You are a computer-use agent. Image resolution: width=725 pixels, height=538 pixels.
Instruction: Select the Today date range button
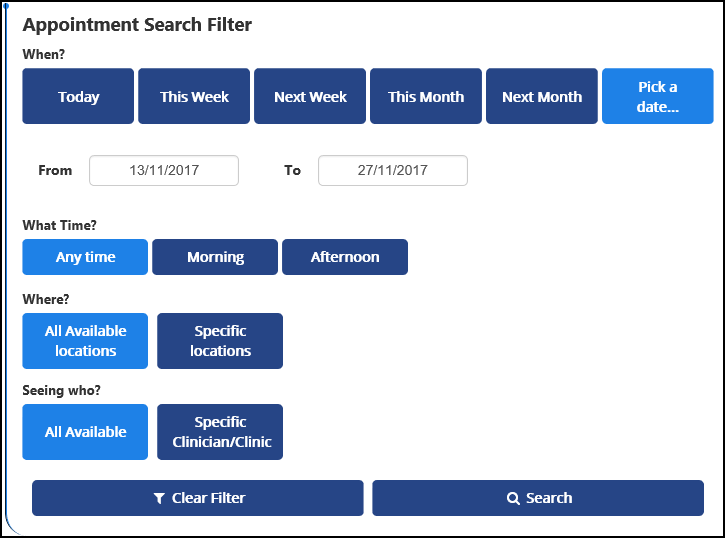coord(78,97)
